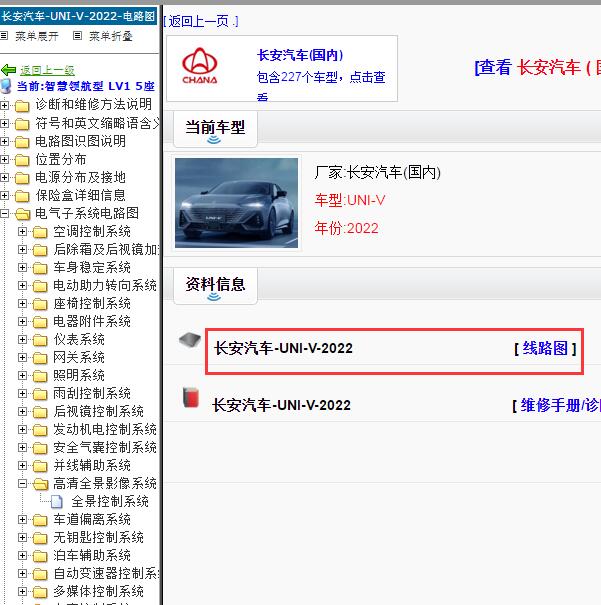Click the 当前:智慧领航型 LV1 5座 label
This screenshot has height=605, width=601.
pos(85,86)
